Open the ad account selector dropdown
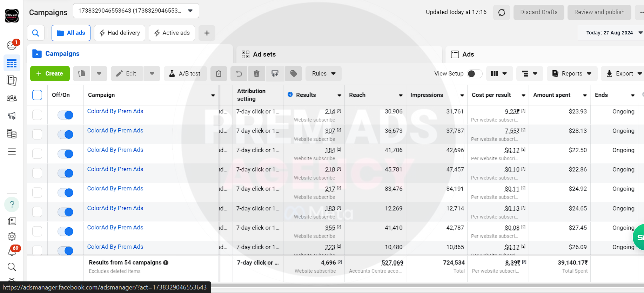 [136, 11]
